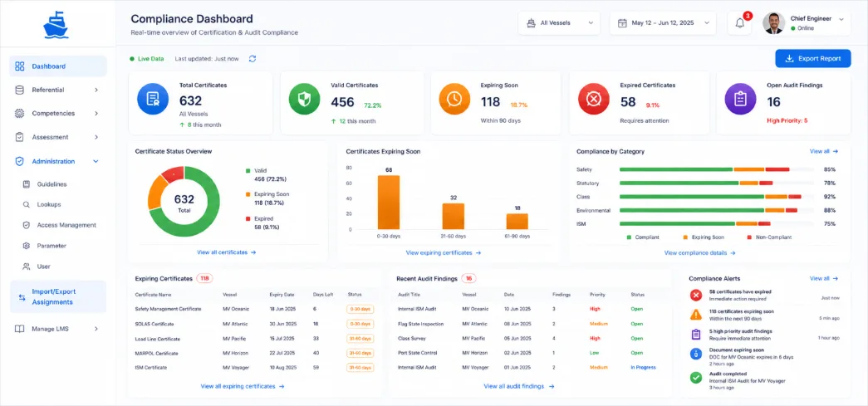Click the ISM compliance progress bar
The width and height of the screenshot is (868, 406).
click(x=716, y=224)
